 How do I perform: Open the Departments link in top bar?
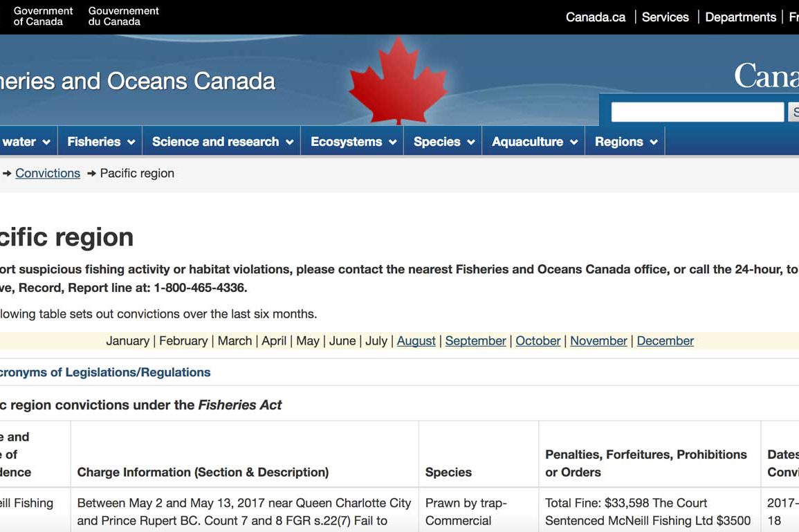point(740,17)
